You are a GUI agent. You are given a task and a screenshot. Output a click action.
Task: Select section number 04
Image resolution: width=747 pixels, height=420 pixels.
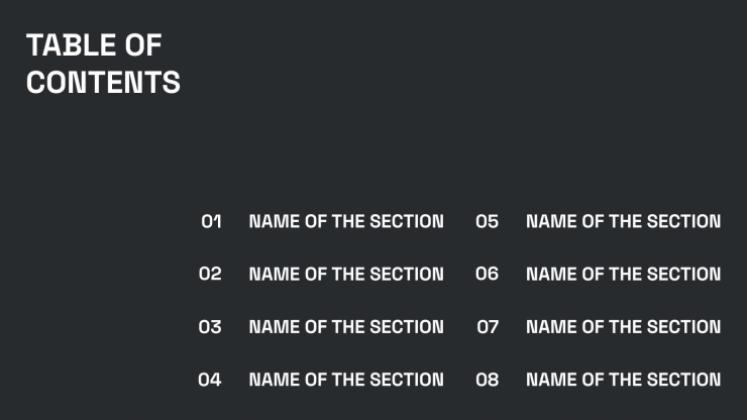click(x=210, y=380)
